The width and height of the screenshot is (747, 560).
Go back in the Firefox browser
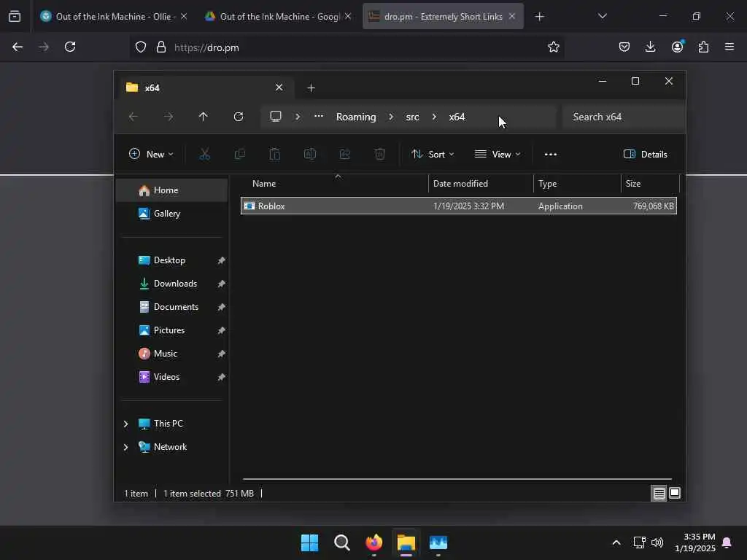point(18,47)
